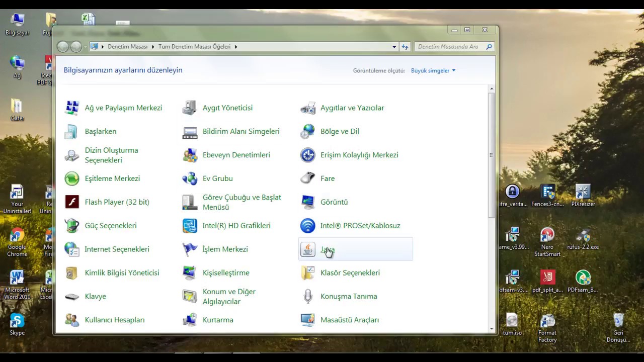Open Ebeveyn Denetimleri icon

[x=190, y=155]
